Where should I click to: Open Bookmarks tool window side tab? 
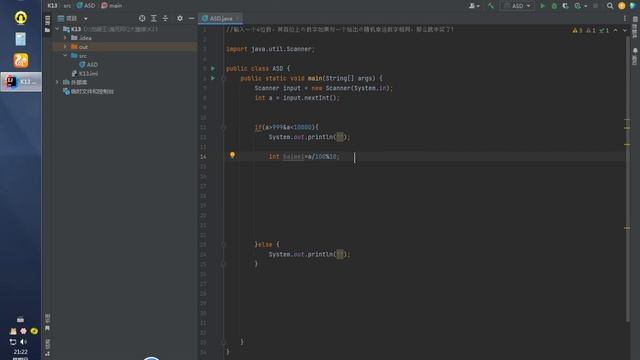click(x=47, y=322)
